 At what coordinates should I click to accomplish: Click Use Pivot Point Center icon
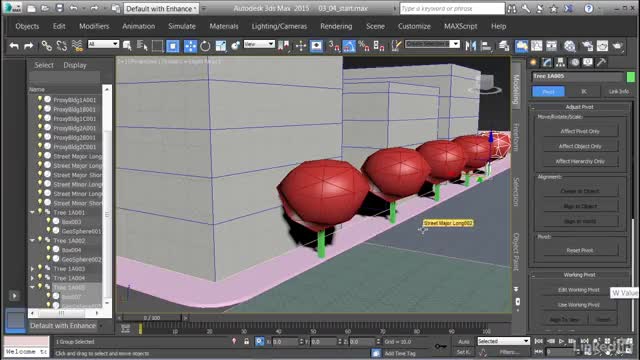tap(284, 46)
